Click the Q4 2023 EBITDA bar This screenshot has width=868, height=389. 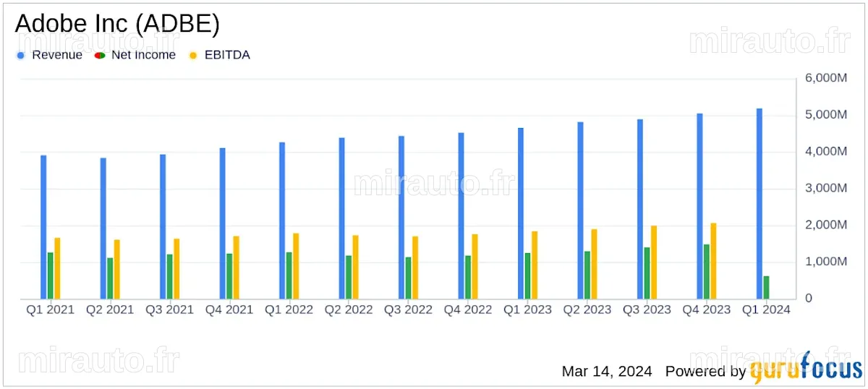(713, 260)
